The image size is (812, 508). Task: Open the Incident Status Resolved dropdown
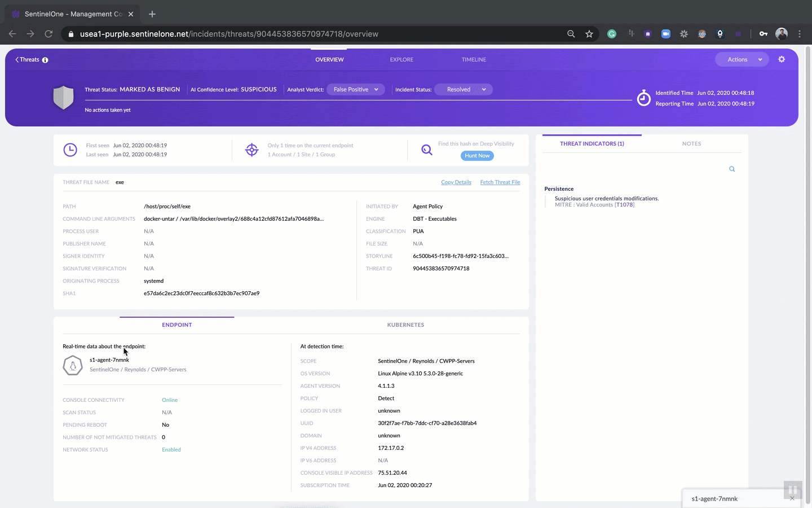coord(464,90)
